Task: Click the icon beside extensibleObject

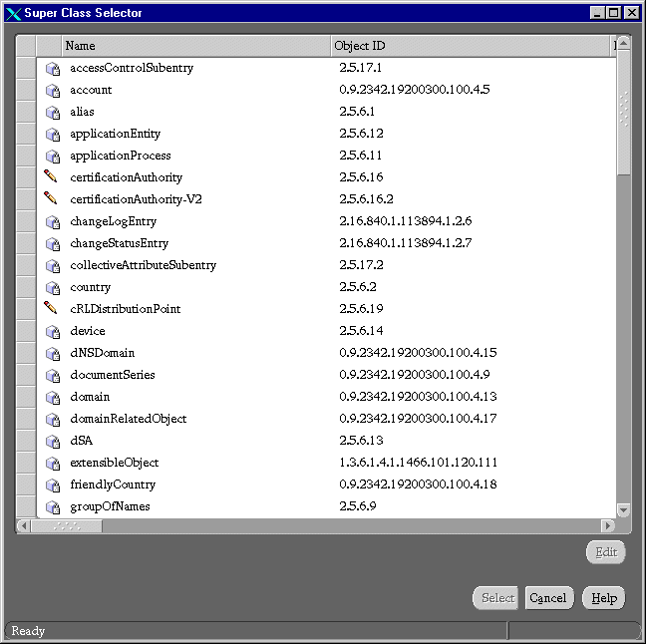Action: point(53,463)
